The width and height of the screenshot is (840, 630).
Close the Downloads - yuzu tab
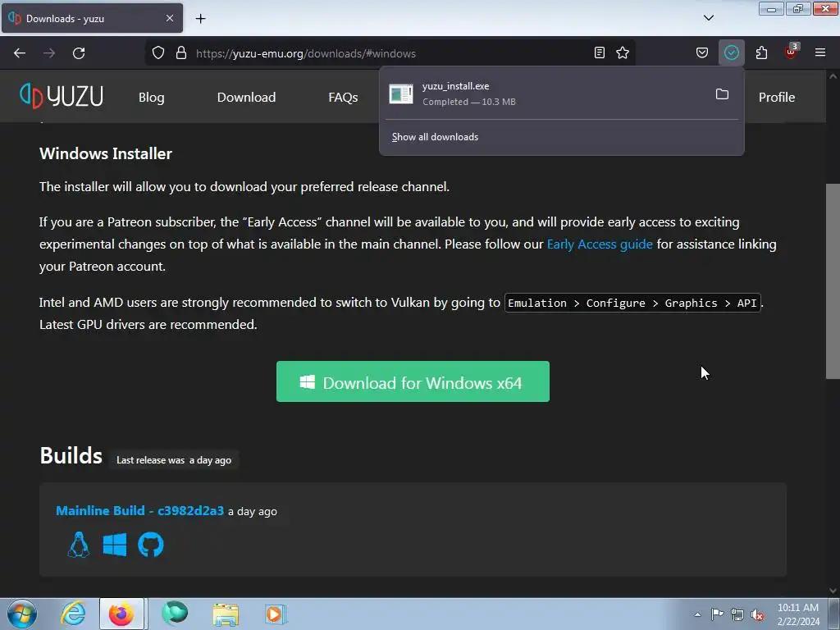coord(170,18)
